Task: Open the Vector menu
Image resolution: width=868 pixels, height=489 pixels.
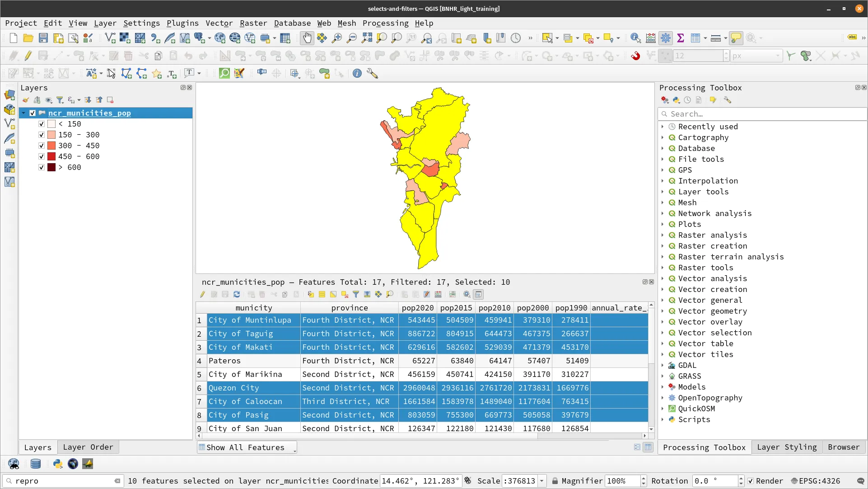Action: (x=219, y=23)
